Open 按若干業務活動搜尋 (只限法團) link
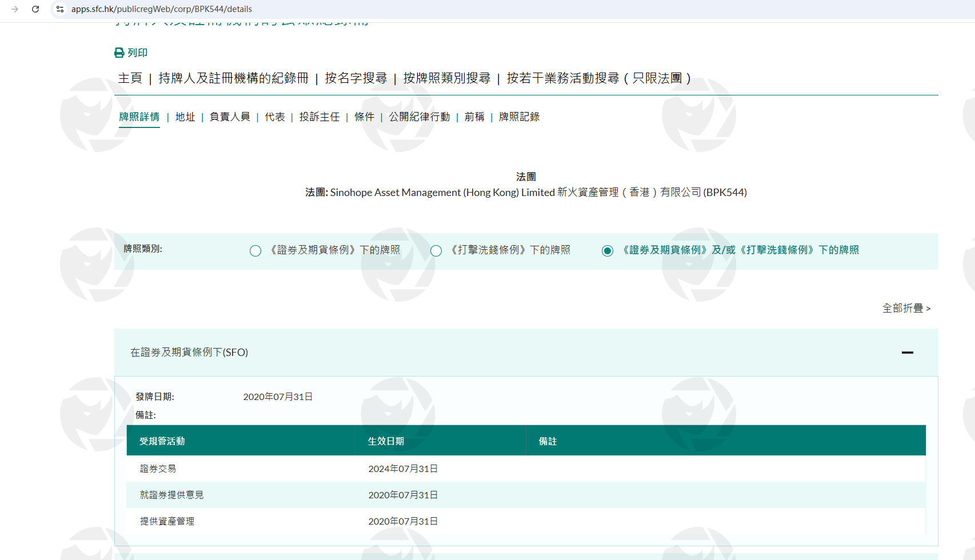The height and width of the screenshot is (560, 975). click(598, 78)
